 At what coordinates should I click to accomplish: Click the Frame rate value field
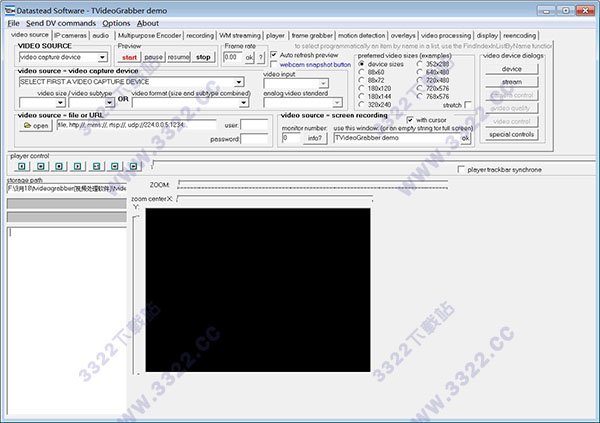coord(233,57)
